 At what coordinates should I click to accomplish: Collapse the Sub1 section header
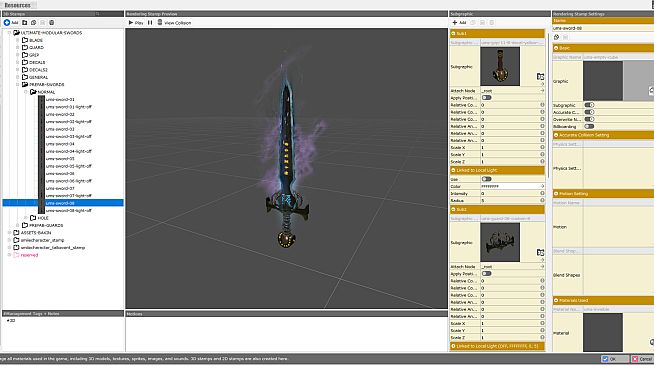tap(453, 33)
